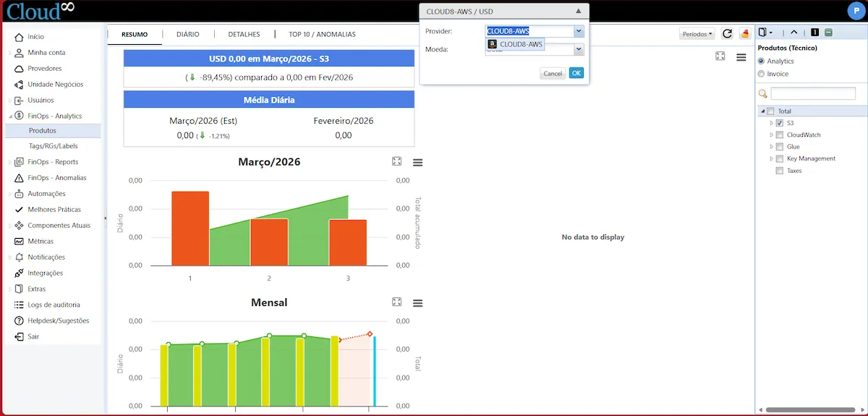Click the Integrações plug icon
Screen dimensions: 868x416
click(19, 273)
